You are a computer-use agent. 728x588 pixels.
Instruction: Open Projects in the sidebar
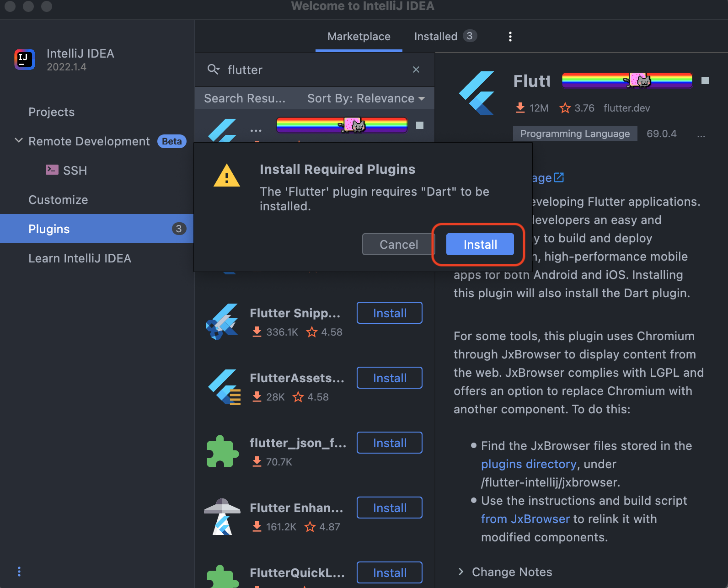(x=51, y=112)
